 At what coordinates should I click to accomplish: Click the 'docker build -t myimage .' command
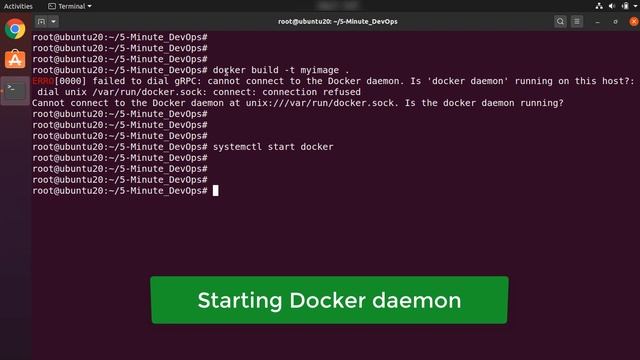coord(281,70)
